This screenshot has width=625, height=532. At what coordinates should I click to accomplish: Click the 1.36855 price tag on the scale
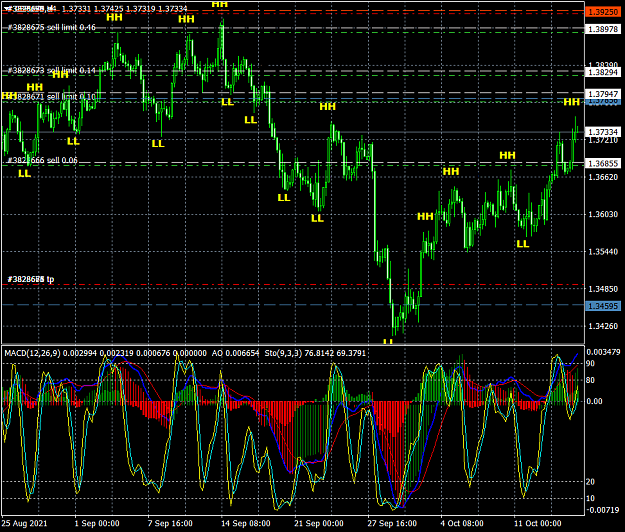click(603, 163)
